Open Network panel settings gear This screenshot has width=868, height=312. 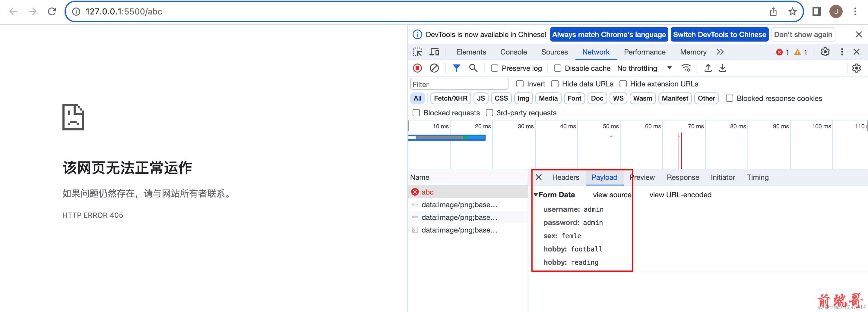[857, 68]
